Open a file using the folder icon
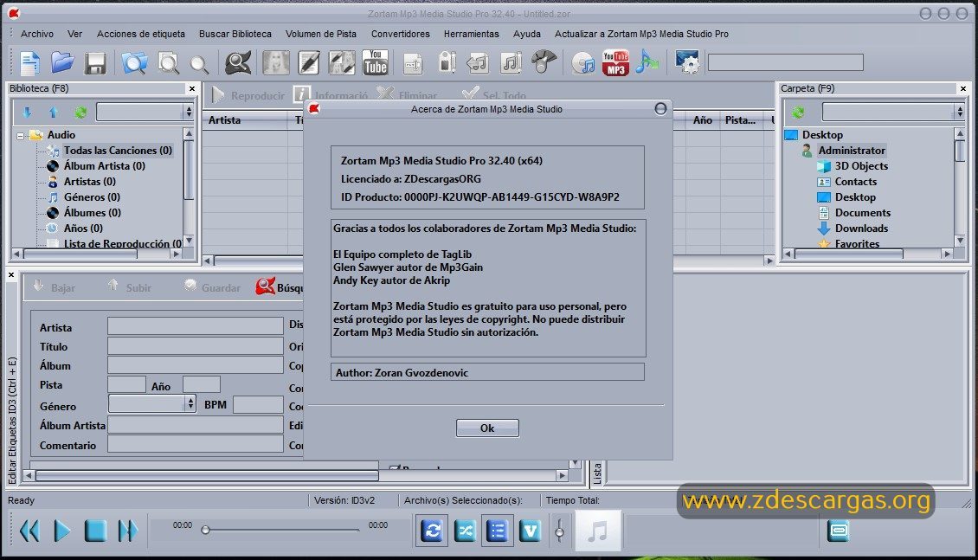The height and width of the screenshot is (560, 978). coord(62,63)
